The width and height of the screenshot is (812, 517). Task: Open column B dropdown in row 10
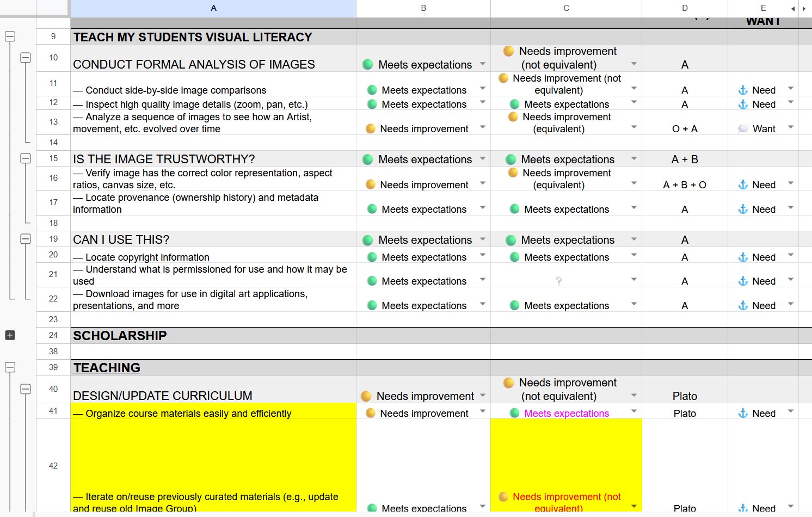coord(483,64)
